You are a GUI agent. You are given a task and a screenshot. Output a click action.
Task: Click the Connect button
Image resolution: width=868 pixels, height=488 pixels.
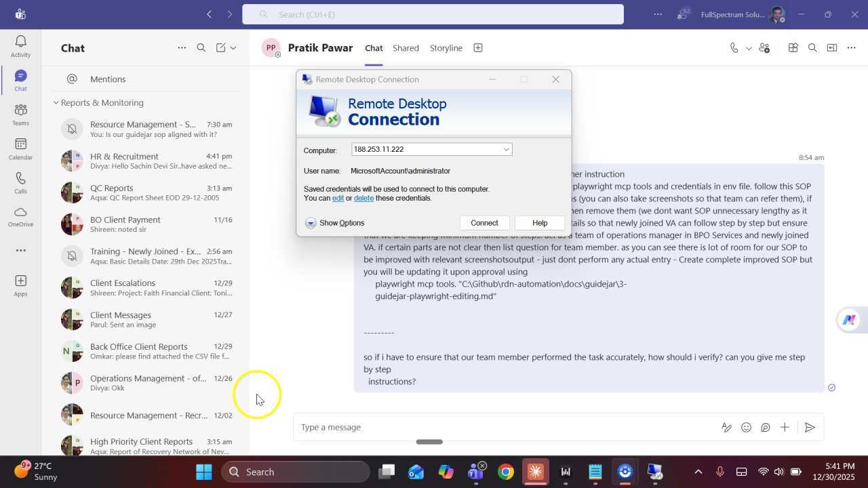click(484, 223)
